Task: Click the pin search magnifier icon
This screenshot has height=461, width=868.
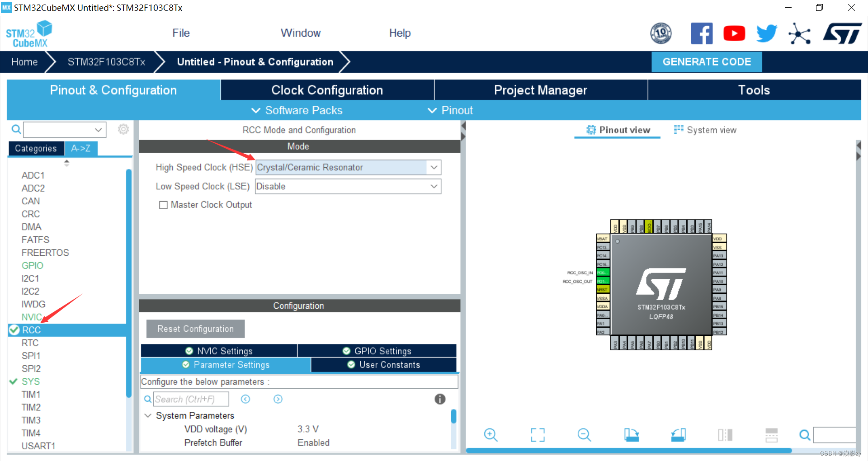Action: (x=805, y=435)
